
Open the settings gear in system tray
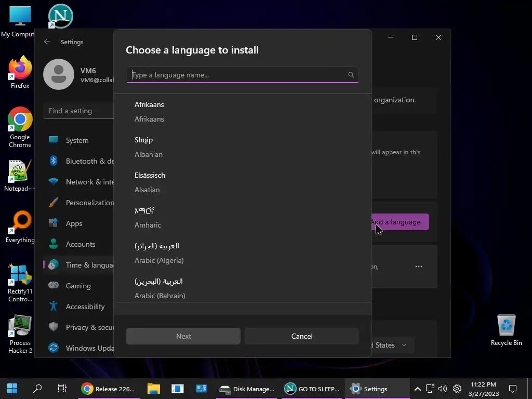point(457,389)
